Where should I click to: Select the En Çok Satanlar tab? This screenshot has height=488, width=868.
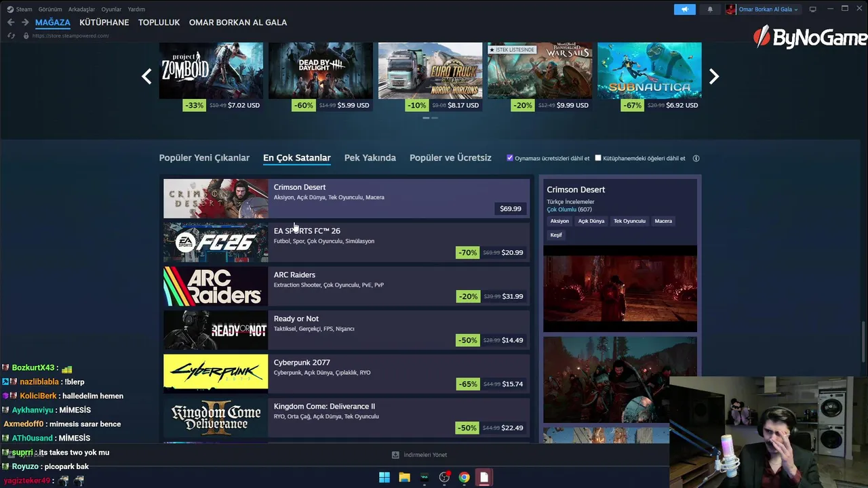[297, 158]
